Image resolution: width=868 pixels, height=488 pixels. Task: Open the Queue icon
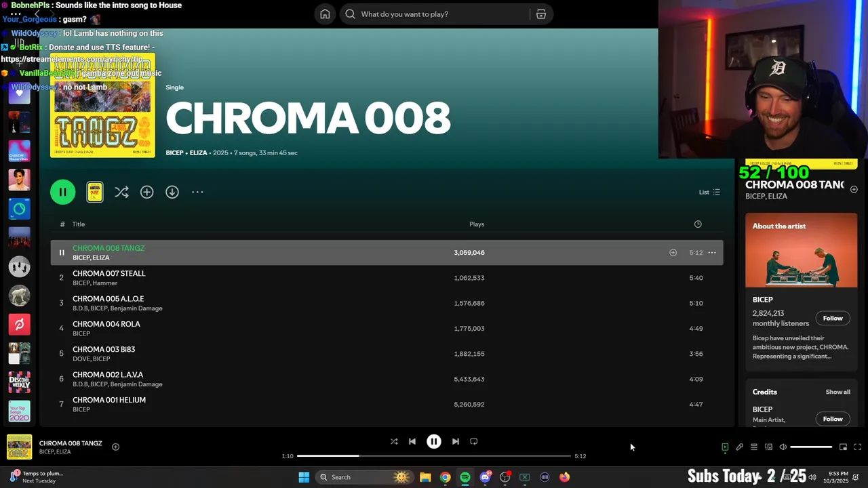coord(754,447)
